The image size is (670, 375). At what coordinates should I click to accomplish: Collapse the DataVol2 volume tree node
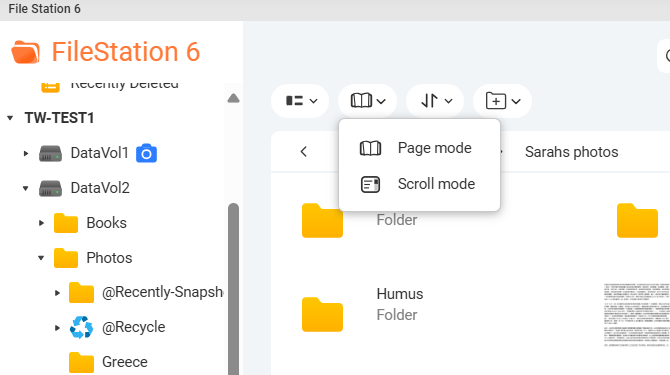pos(26,188)
